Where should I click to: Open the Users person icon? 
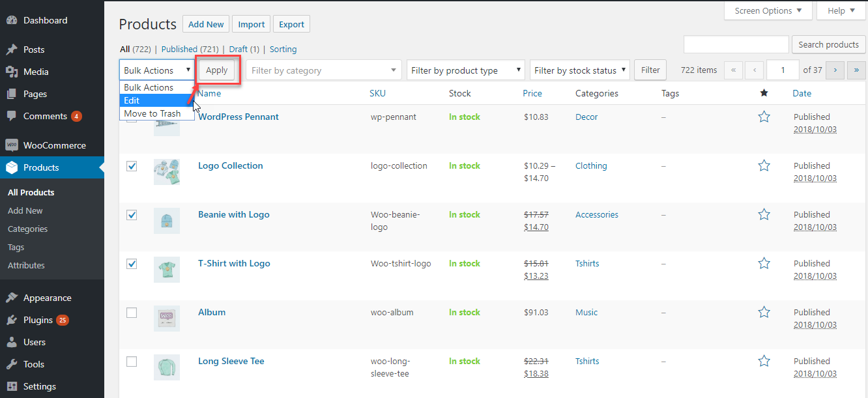[x=12, y=342]
